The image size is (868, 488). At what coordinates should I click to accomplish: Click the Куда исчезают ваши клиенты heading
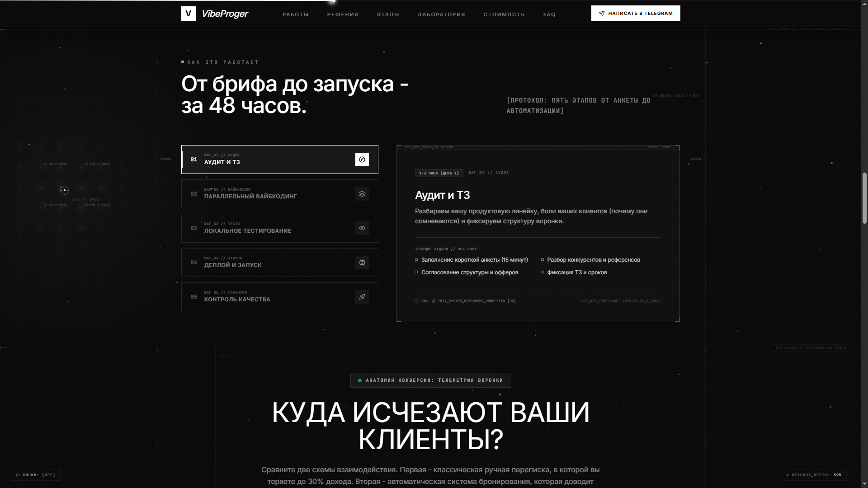pyautogui.click(x=430, y=426)
